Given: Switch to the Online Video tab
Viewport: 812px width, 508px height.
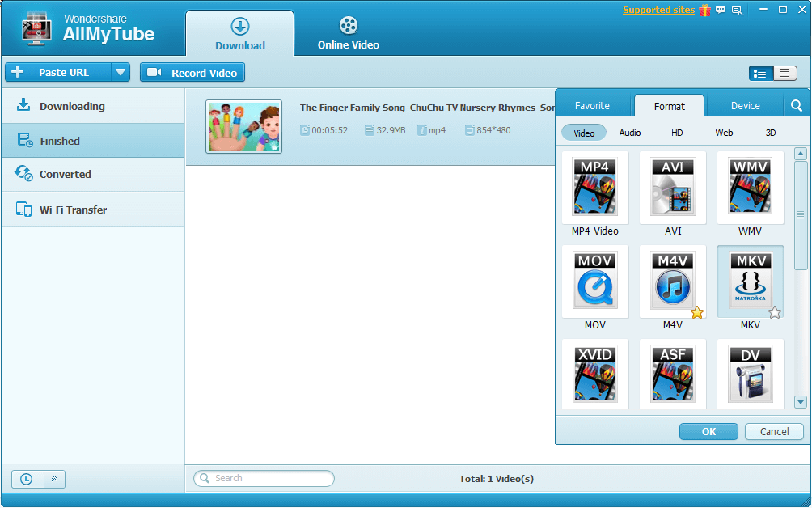Looking at the screenshot, I should 349,33.
